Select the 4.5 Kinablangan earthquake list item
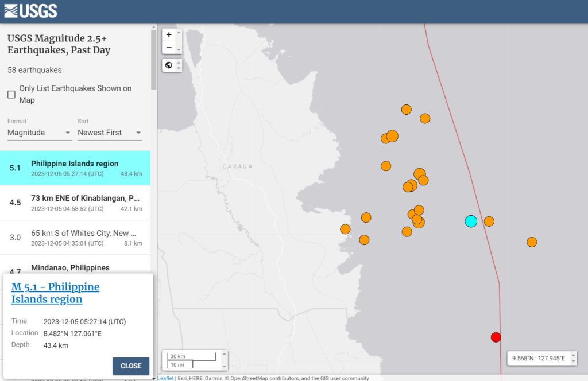This screenshot has height=381, width=588. [75, 203]
